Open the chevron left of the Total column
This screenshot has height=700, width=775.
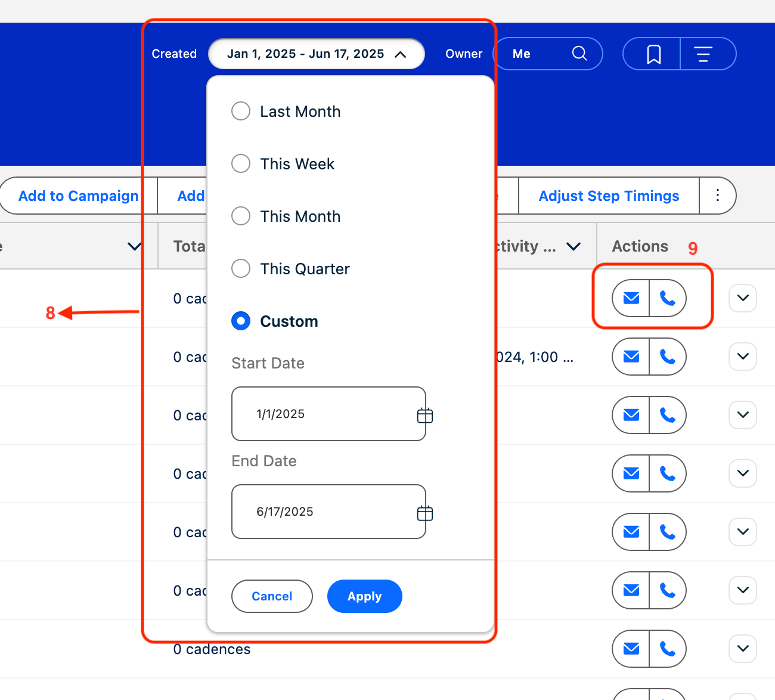point(135,246)
